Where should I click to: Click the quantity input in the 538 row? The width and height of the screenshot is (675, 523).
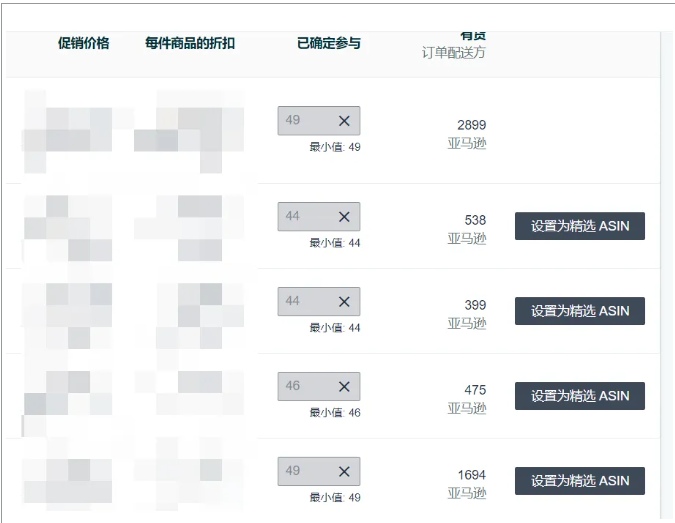[308, 217]
